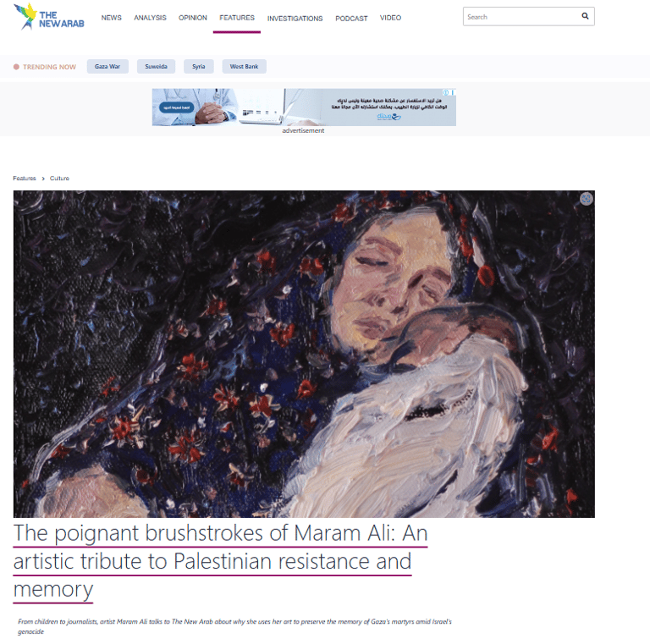
Task: Open the News menu item
Action: click(112, 18)
